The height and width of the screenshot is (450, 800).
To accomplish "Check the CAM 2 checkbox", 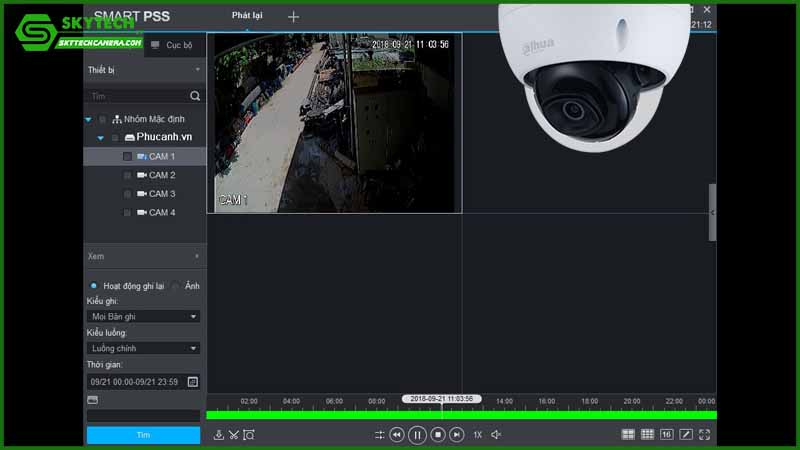I will [127, 175].
